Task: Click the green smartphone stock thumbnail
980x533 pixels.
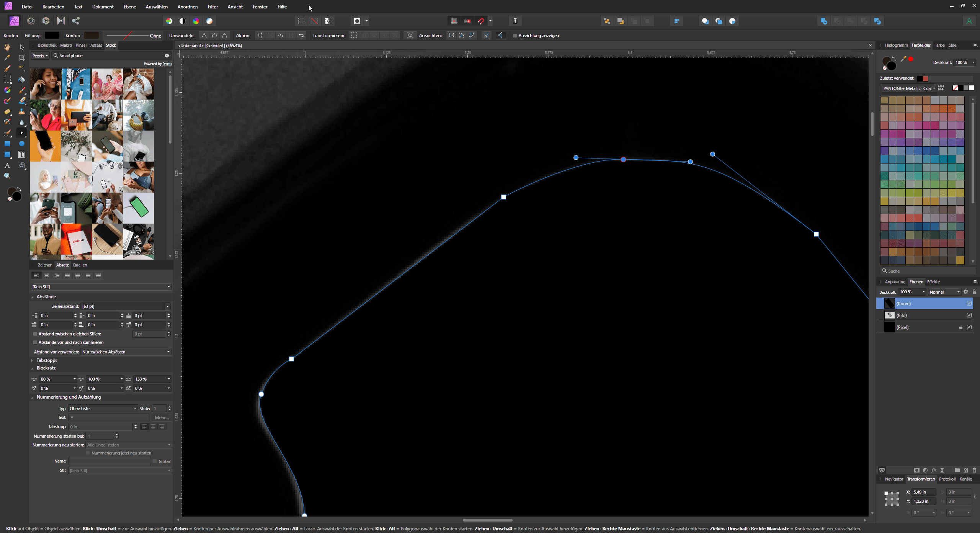Action: point(138,208)
